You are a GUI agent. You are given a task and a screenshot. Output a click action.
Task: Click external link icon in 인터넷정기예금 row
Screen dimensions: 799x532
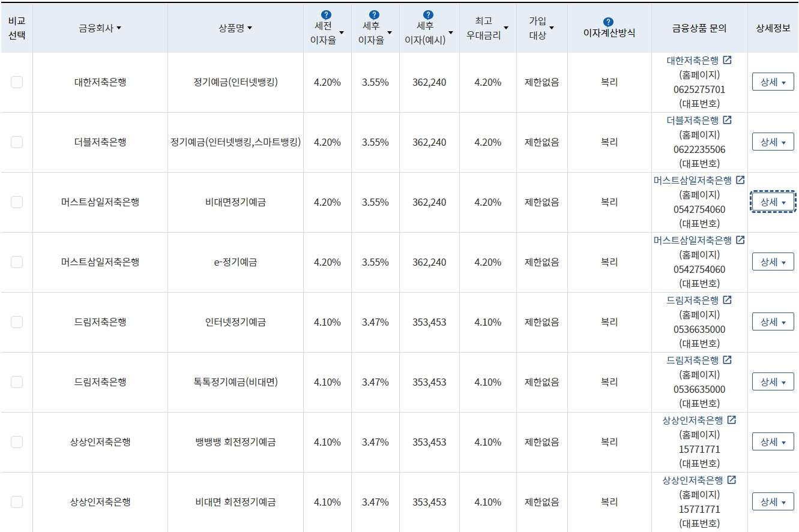point(727,300)
